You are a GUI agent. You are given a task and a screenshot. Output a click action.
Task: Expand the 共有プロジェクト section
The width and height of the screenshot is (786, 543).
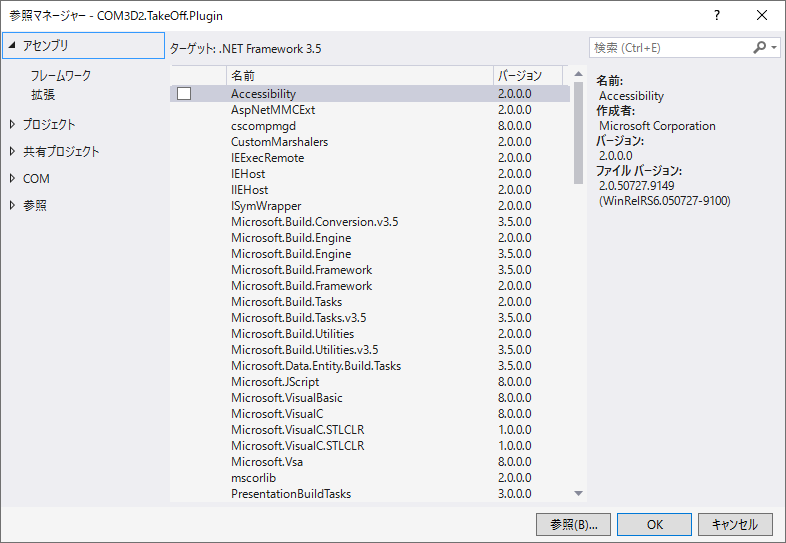12,151
